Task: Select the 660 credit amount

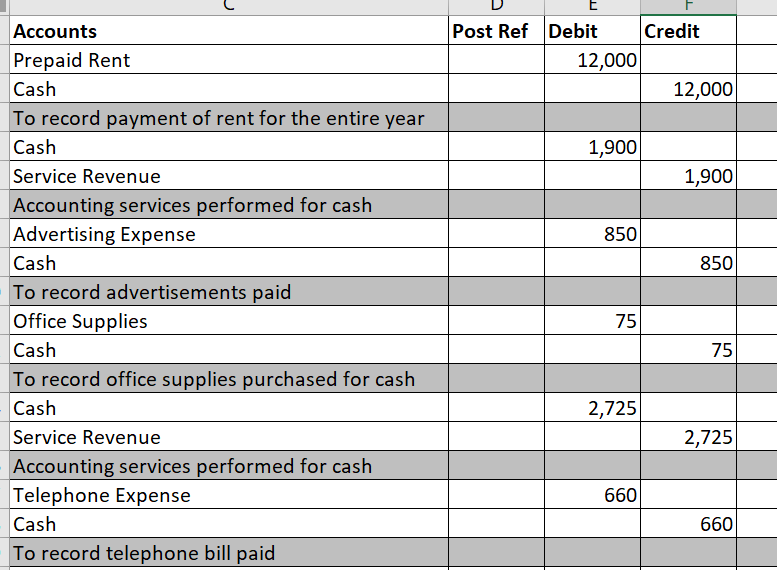Action: (688, 524)
